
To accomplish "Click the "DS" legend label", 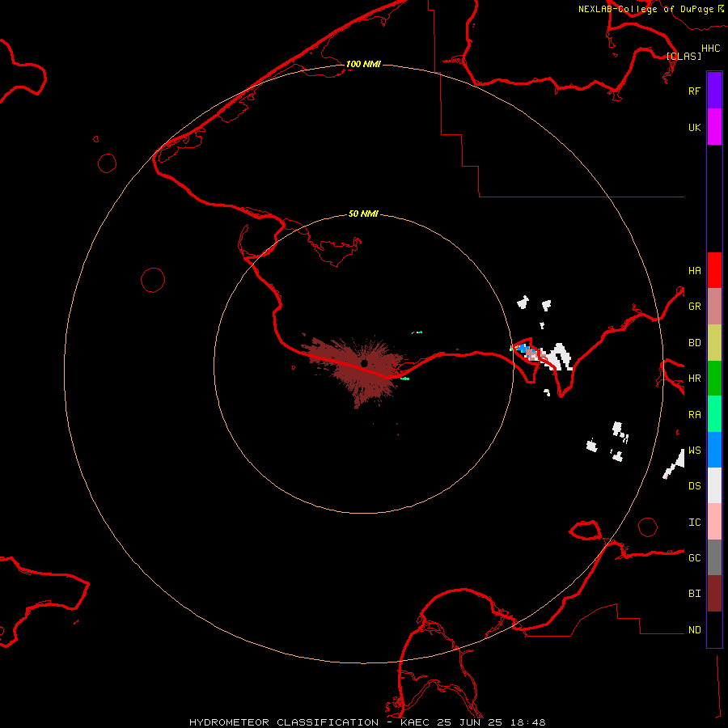I will pos(694,486).
